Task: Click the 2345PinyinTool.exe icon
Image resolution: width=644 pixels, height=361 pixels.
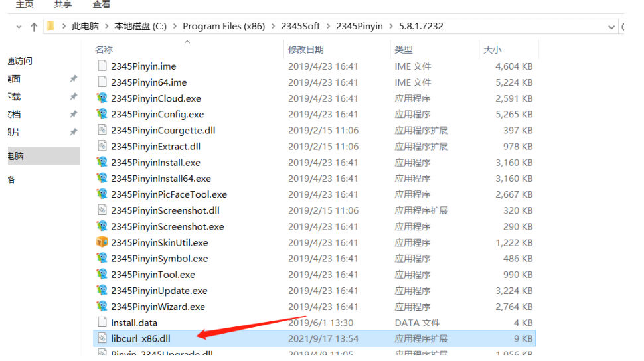Action: coord(102,274)
